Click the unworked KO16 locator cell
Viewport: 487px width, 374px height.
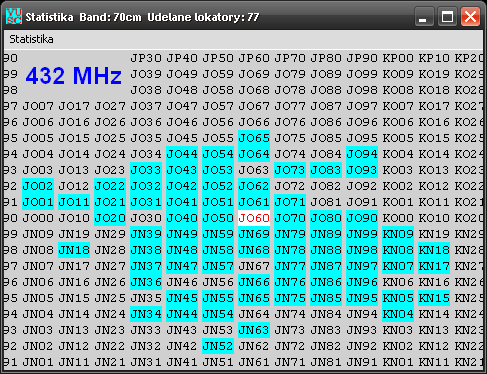(x=434, y=122)
